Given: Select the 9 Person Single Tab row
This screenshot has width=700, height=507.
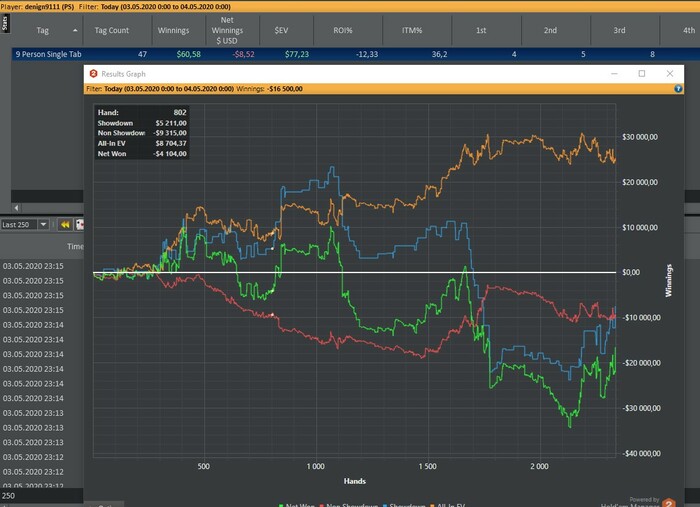Looking at the screenshot, I should [x=355, y=54].
